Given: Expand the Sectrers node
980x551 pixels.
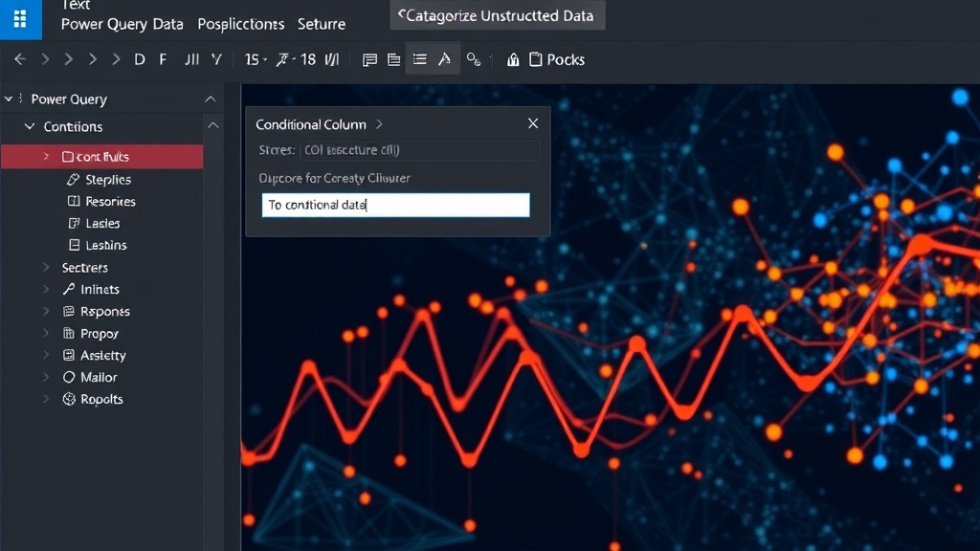Looking at the screenshot, I should coord(46,268).
